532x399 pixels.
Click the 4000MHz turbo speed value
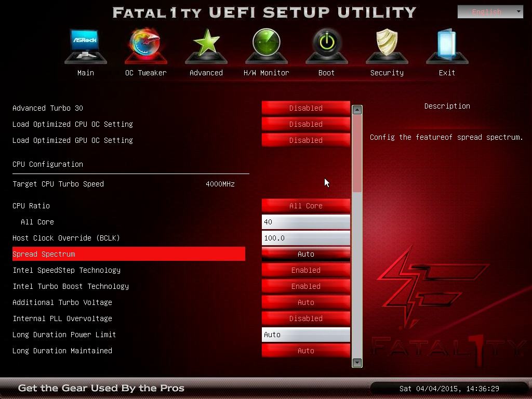(220, 184)
